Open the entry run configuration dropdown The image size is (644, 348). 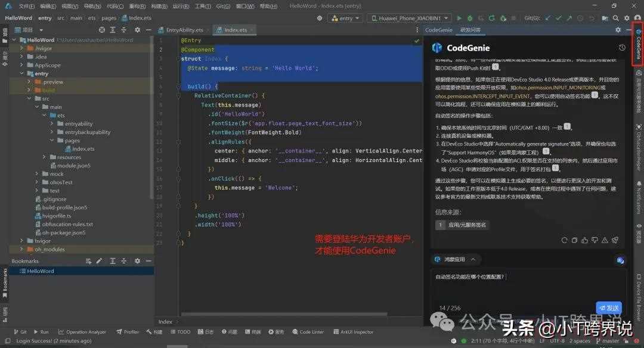tap(345, 18)
